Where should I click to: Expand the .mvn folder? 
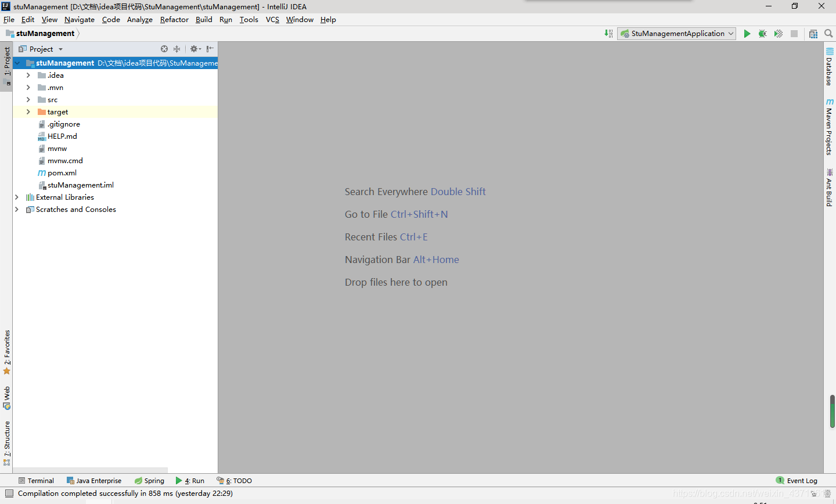28,88
